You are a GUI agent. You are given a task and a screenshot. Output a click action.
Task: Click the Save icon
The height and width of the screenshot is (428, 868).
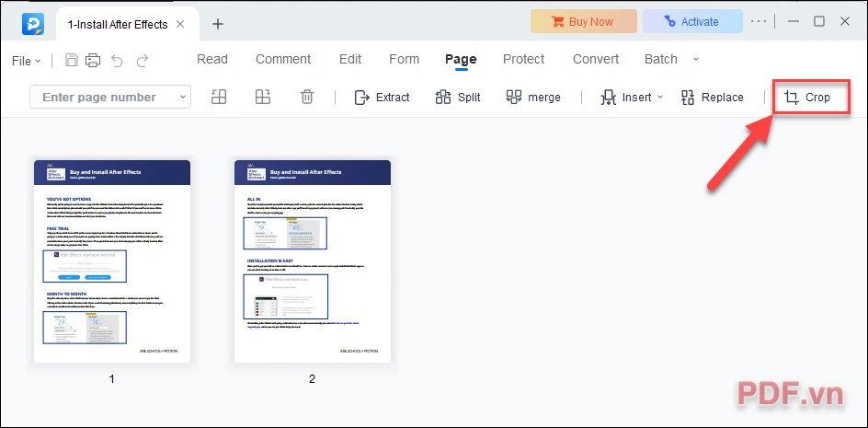[x=72, y=61]
